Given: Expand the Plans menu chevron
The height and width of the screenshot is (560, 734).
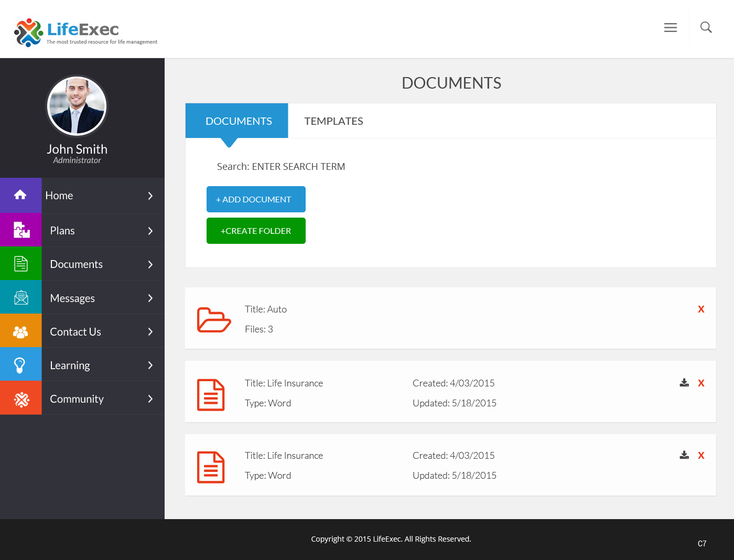Looking at the screenshot, I should (150, 231).
